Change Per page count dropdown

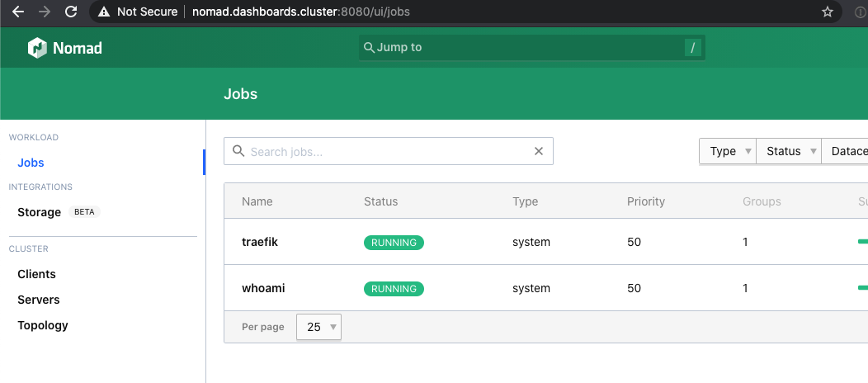coord(318,327)
